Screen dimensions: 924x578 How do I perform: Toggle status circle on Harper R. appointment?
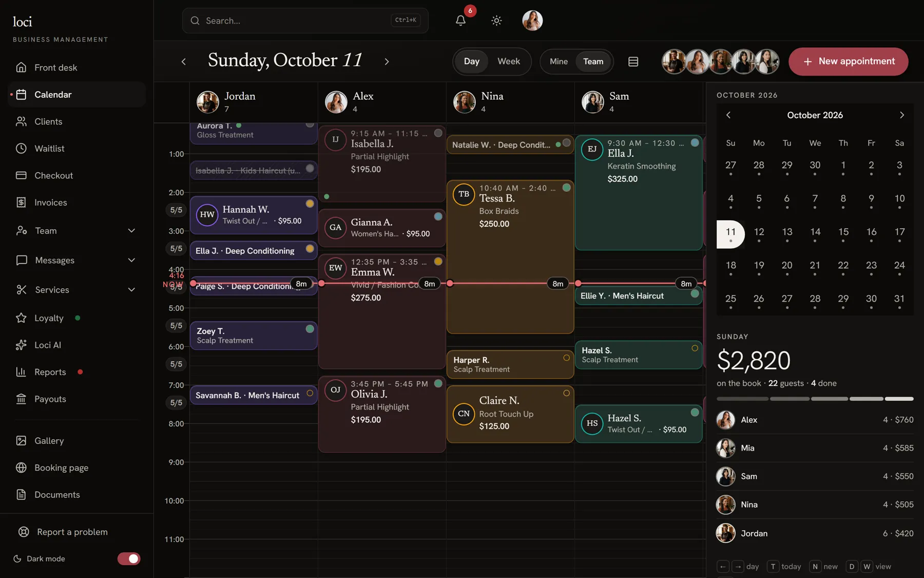566,358
